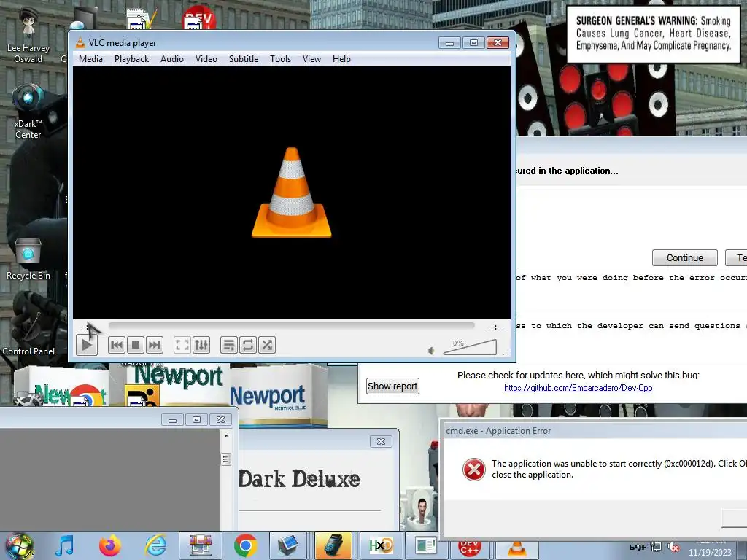Mute audio using the VLC speaker icon
This screenshot has width=747, height=560.
tap(432, 351)
